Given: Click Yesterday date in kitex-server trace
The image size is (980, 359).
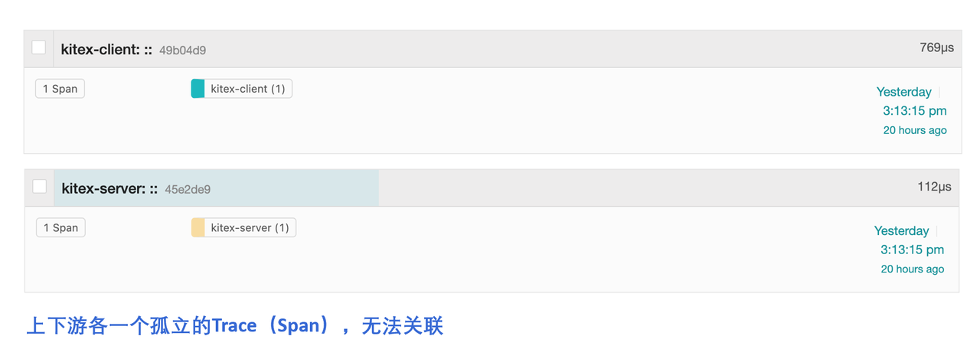Looking at the screenshot, I should [x=901, y=231].
